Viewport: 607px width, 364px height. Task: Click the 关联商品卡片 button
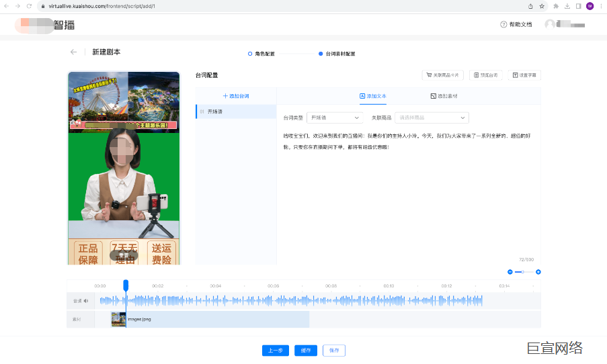pyautogui.click(x=442, y=75)
